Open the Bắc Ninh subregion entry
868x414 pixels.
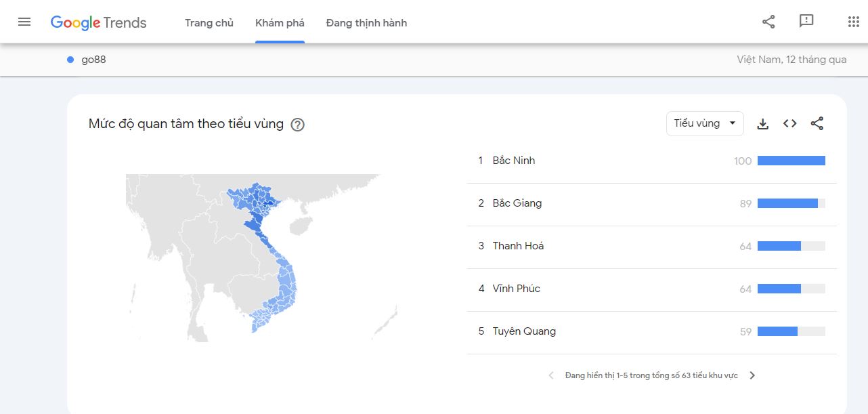click(514, 161)
